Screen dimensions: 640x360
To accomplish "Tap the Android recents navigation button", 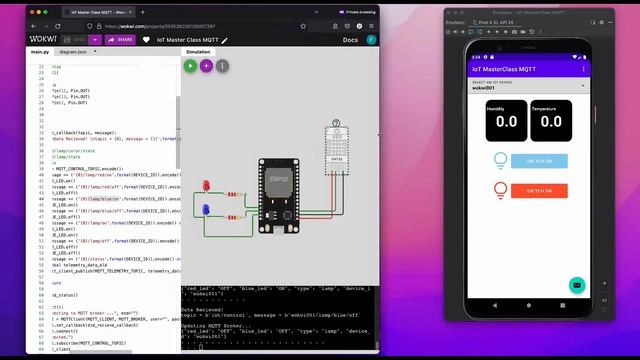I will click(x=562, y=305).
